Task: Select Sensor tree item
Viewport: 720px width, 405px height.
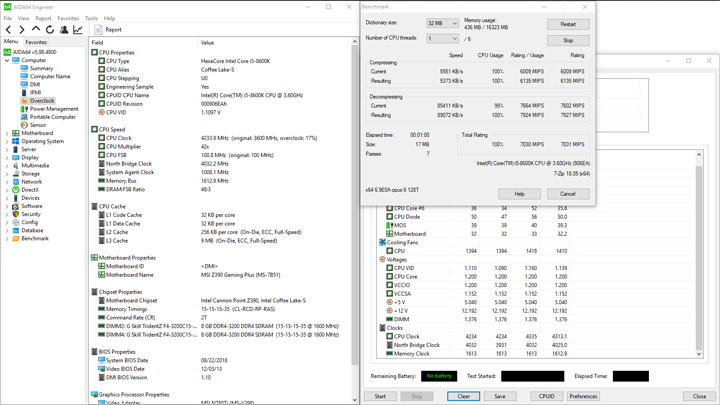Action: pos(38,125)
